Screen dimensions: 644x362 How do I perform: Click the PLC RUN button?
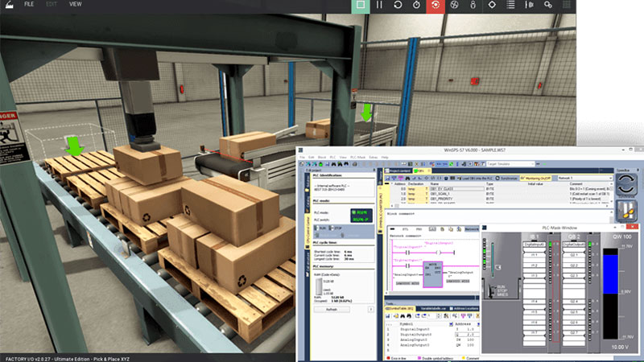[320, 228]
